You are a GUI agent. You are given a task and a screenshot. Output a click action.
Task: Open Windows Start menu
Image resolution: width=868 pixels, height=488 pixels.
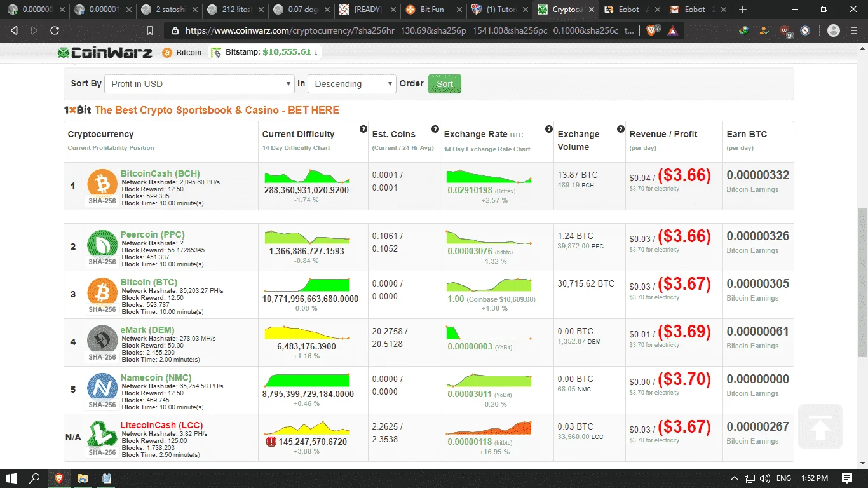(x=11, y=478)
